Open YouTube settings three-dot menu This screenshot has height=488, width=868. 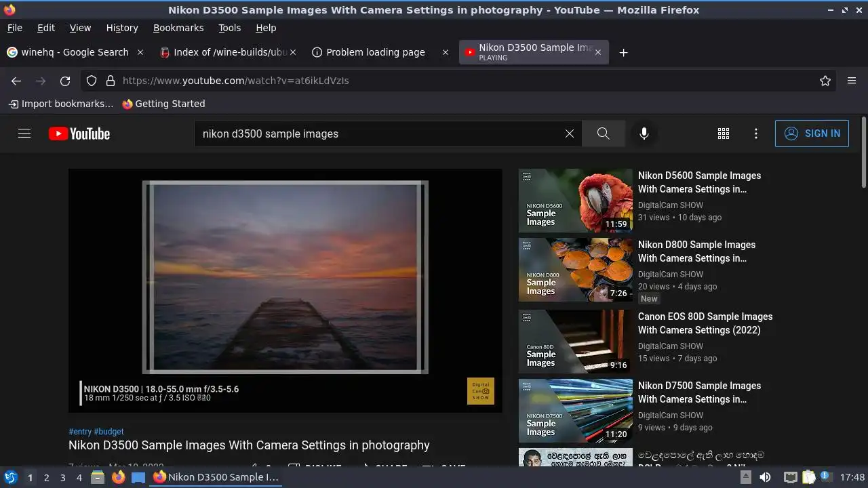coord(756,134)
